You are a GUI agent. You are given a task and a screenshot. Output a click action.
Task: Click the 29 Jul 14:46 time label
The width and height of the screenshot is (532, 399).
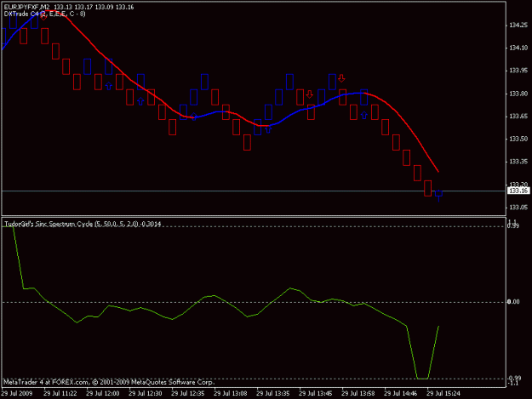pos(401,394)
